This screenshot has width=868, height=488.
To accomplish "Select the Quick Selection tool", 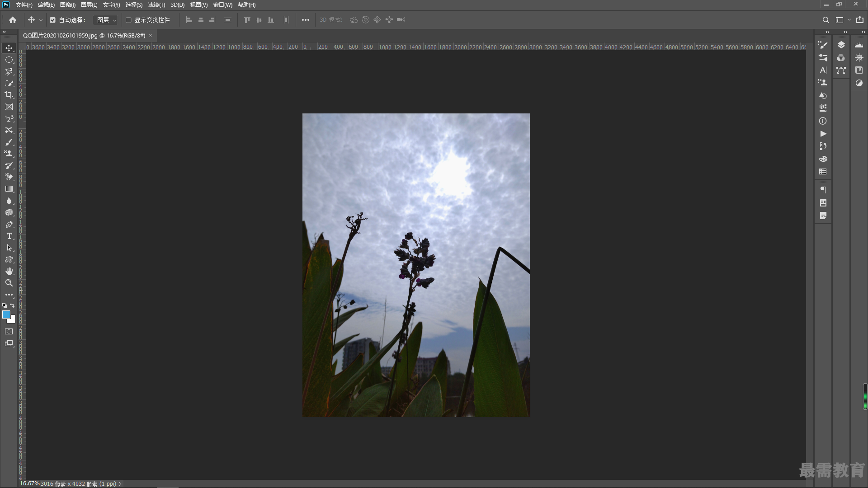I will tap(9, 83).
